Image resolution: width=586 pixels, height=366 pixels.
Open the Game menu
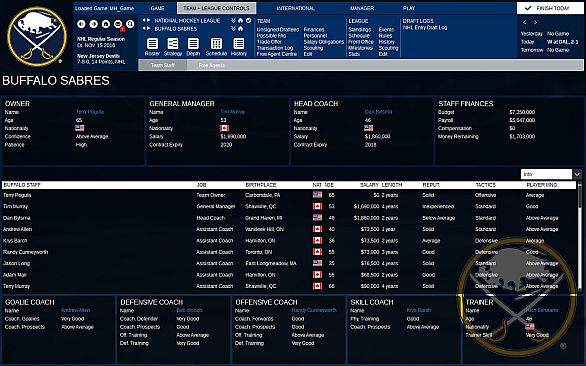[157, 8]
